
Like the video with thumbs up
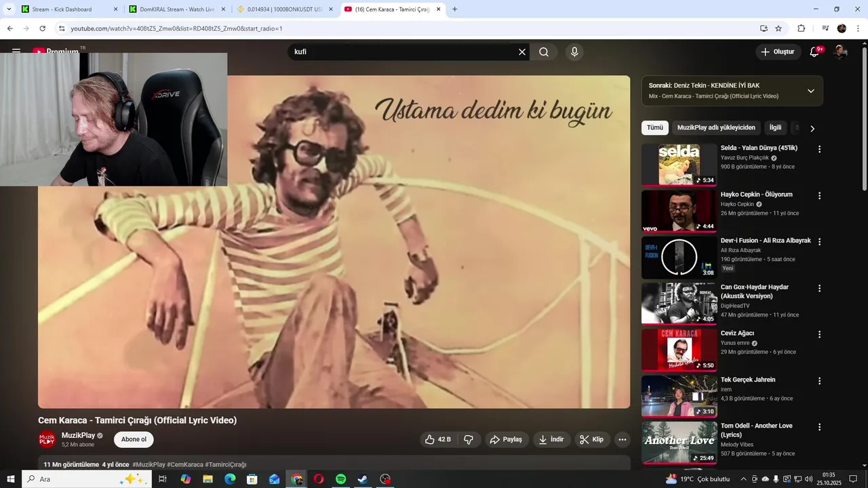437,439
